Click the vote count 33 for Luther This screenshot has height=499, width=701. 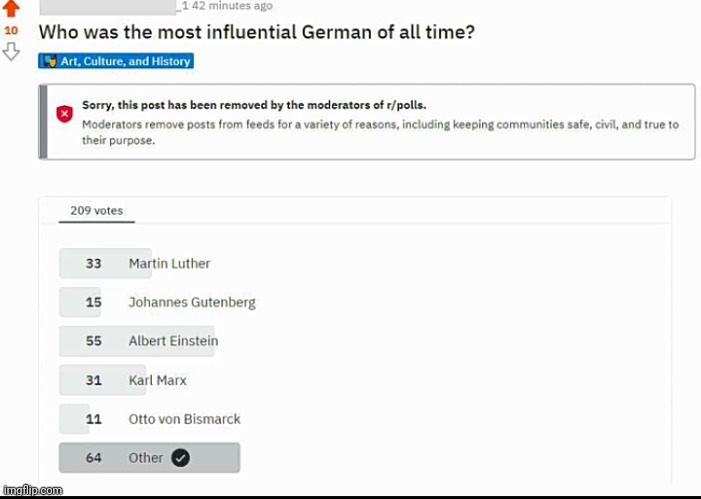(x=94, y=264)
